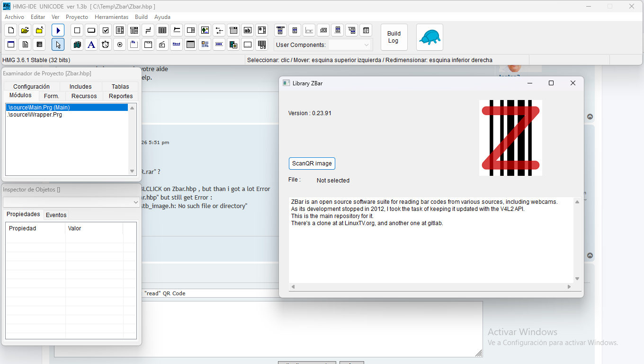Viewport: 644px width, 364px height.
Task: Select the Timer control clock icon
Action: 106,45
